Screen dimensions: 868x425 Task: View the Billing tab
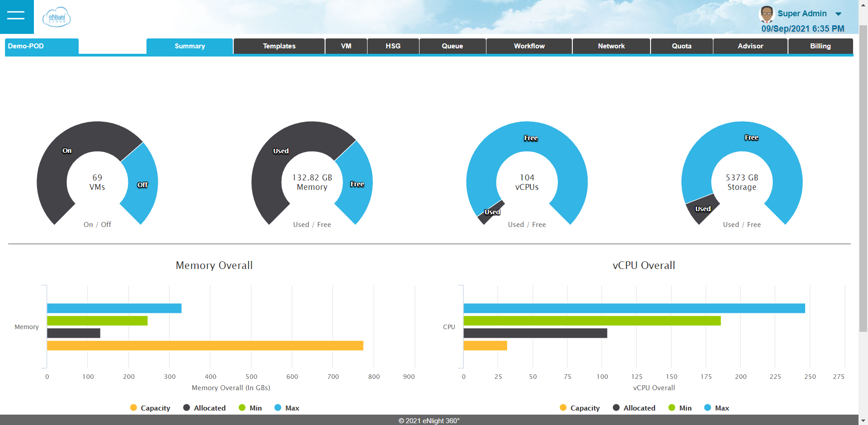(820, 46)
